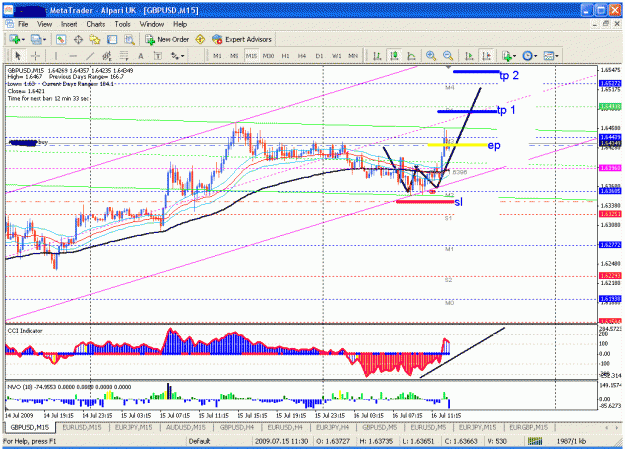Click the Default profile status bar entry

tap(199, 441)
